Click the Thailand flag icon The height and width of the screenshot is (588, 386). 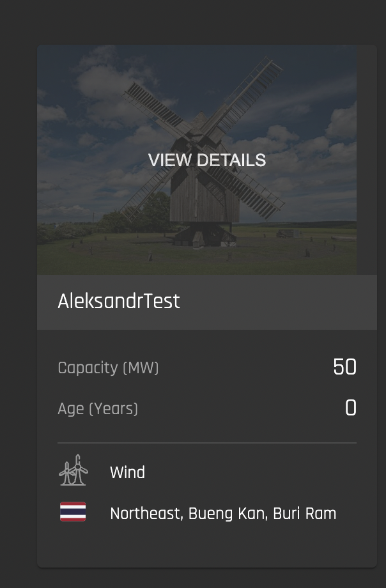[x=73, y=511]
